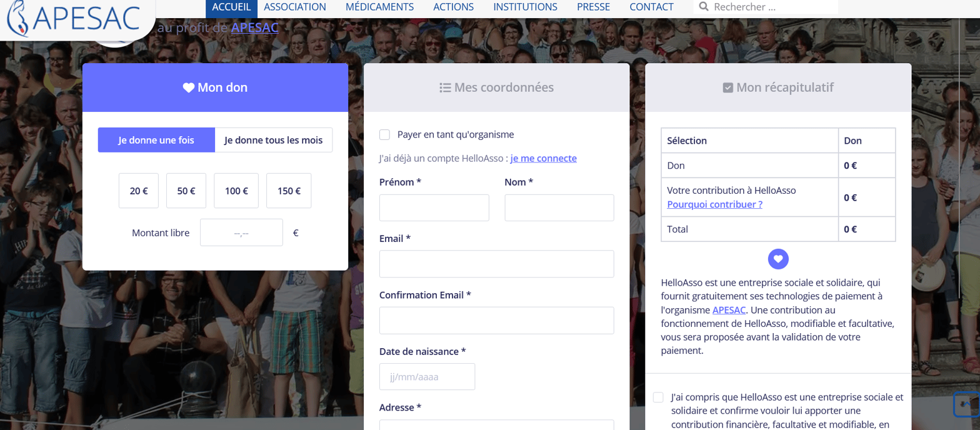Open the MÉDICAMENTS menu
This screenshot has height=430, width=980.
click(x=379, y=7)
